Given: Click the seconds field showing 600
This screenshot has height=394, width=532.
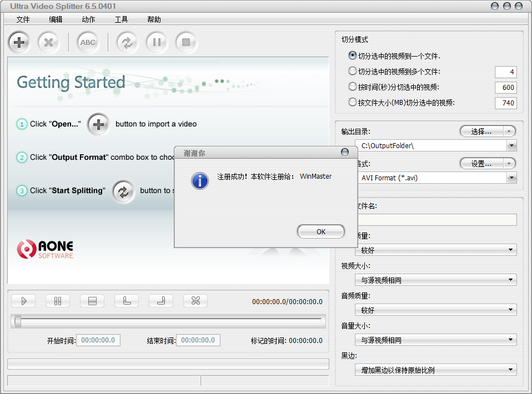Looking at the screenshot, I should pyautogui.click(x=505, y=88).
